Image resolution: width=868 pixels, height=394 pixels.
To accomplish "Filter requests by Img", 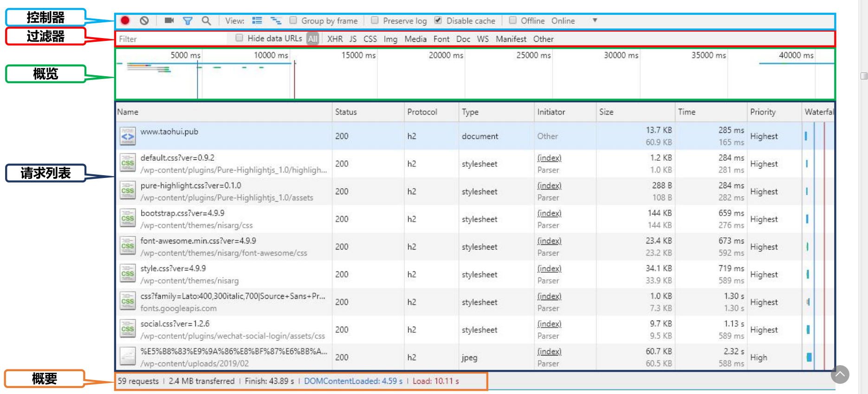I will click(391, 39).
